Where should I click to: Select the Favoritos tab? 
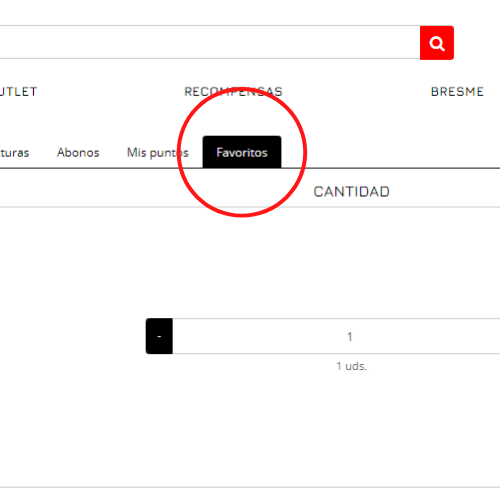[242, 152]
